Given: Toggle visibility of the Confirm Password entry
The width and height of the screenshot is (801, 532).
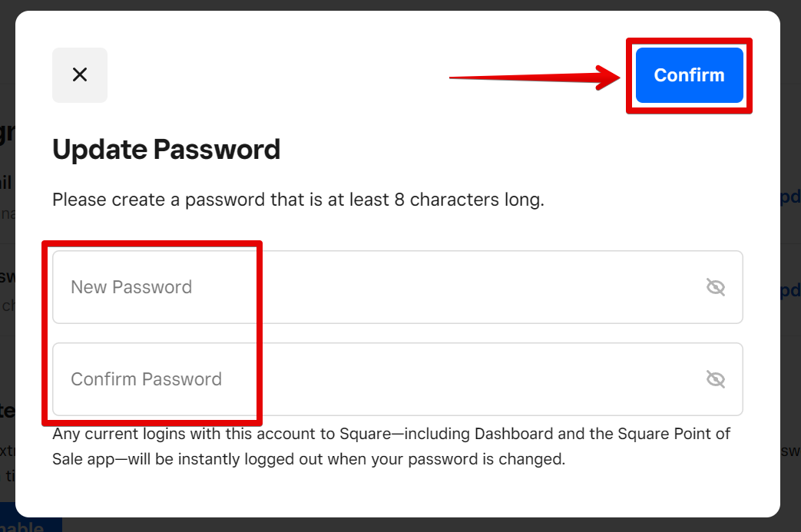Looking at the screenshot, I should point(715,379).
